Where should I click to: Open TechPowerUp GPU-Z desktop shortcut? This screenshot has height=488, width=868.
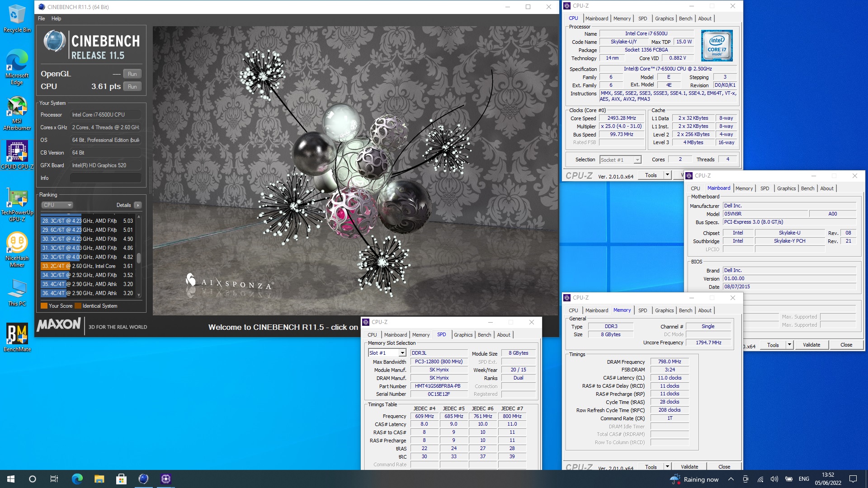tap(17, 205)
